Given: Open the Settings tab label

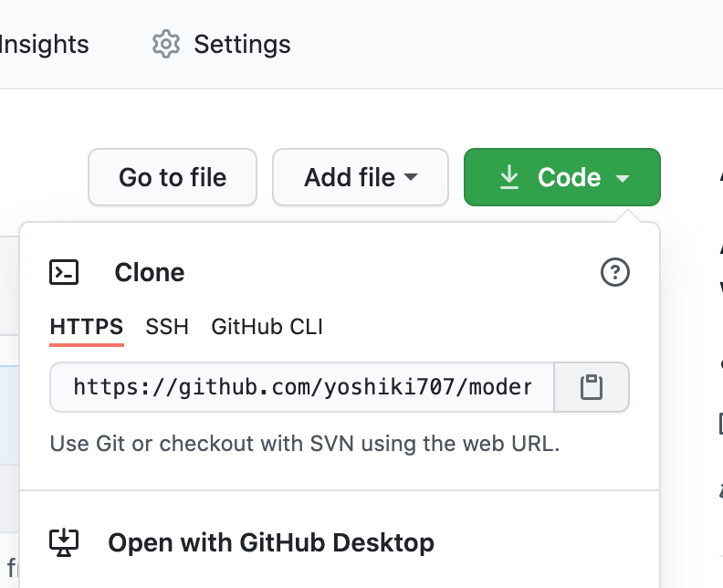Looking at the screenshot, I should point(242,44).
